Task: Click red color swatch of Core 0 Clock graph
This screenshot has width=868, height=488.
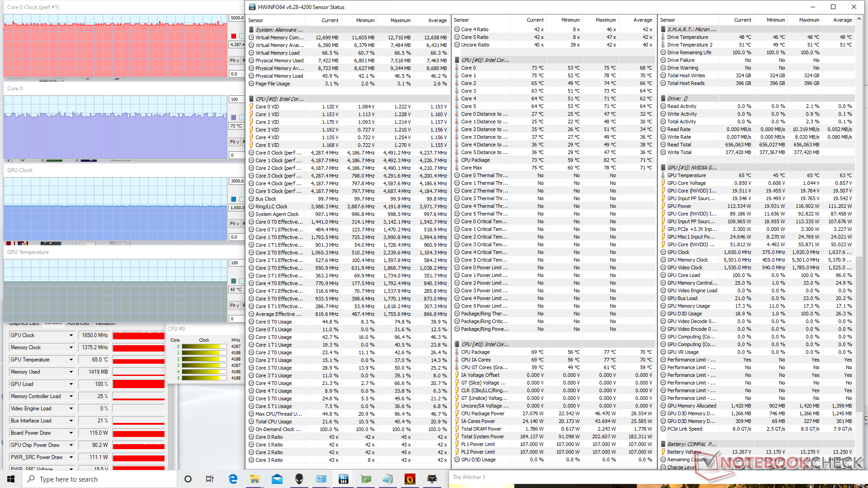Action: coord(234,36)
